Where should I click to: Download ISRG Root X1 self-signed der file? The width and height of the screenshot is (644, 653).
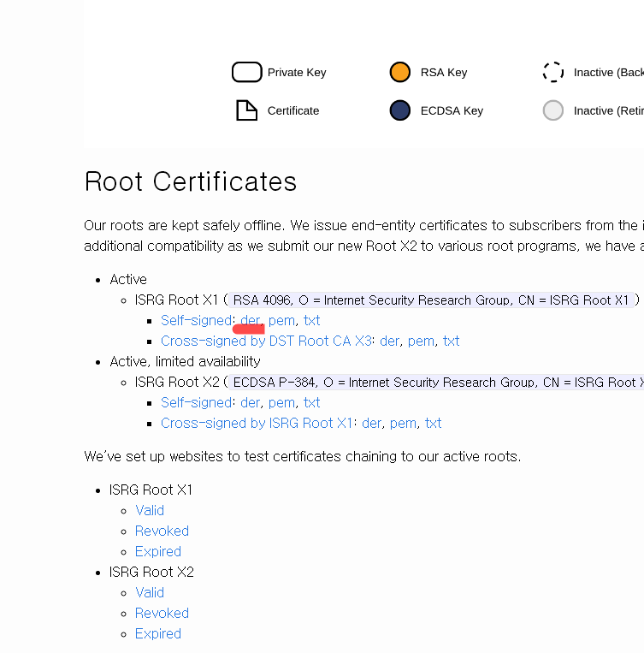[x=251, y=320]
